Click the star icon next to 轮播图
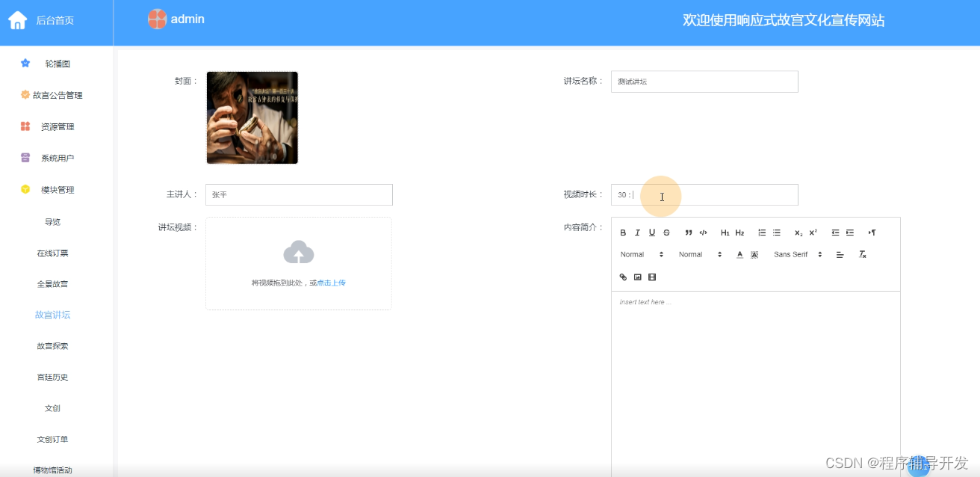The image size is (980, 477). coord(25,64)
